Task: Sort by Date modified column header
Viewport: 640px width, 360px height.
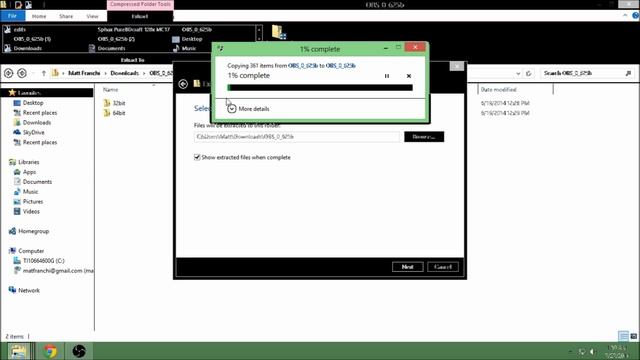Action: tap(498, 89)
